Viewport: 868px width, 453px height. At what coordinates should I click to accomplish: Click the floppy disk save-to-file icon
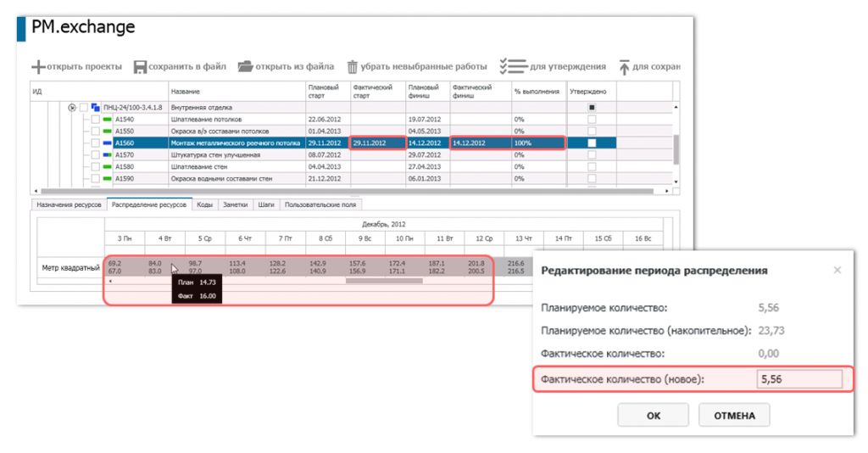[x=140, y=67]
